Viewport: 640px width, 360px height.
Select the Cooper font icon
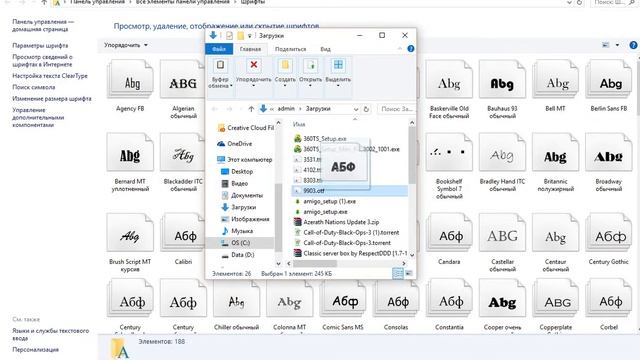pyautogui.click(x=502, y=298)
